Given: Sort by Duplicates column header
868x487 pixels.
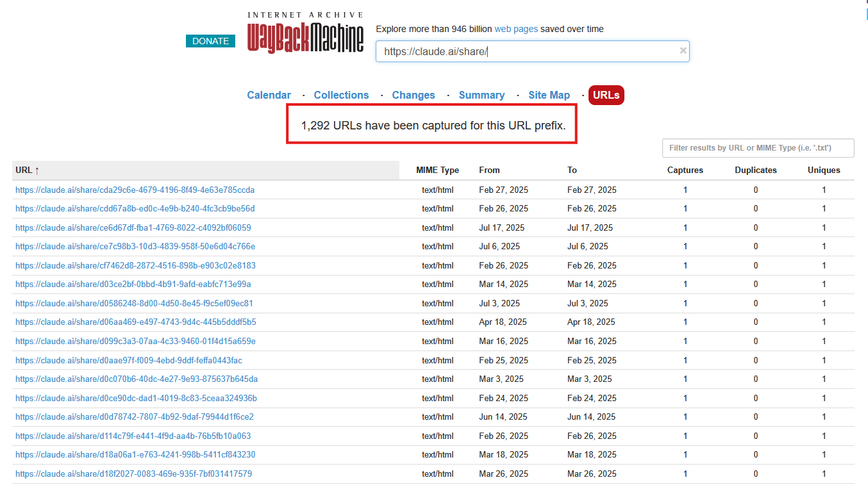Looking at the screenshot, I should pos(756,170).
